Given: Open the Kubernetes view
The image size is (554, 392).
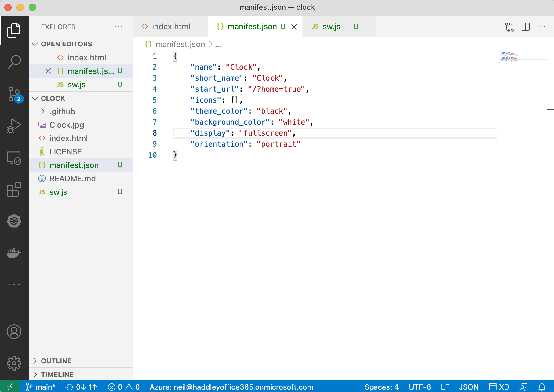Looking at the screenshot, I should pyautogui.click(x=14, y=221).
